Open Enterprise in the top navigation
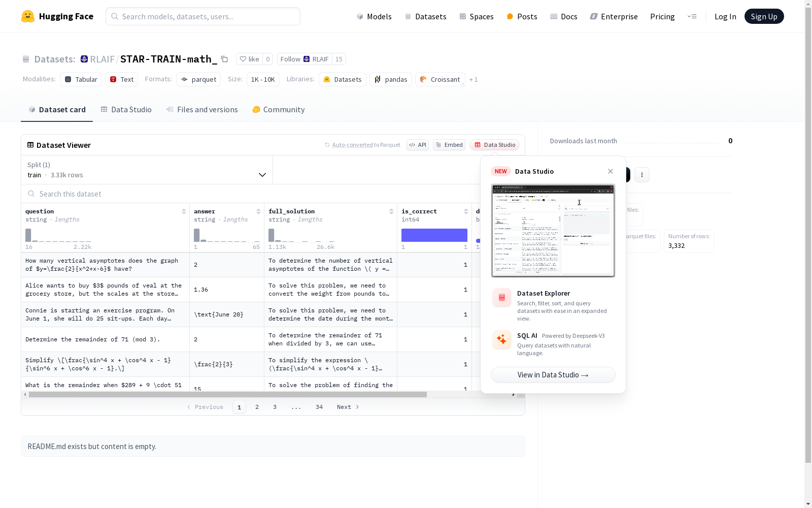 pos(614,16)
